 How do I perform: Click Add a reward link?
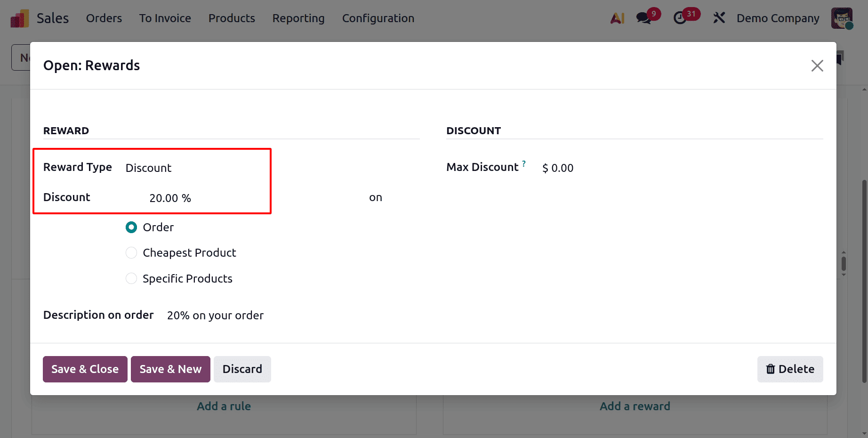[635, 406]
